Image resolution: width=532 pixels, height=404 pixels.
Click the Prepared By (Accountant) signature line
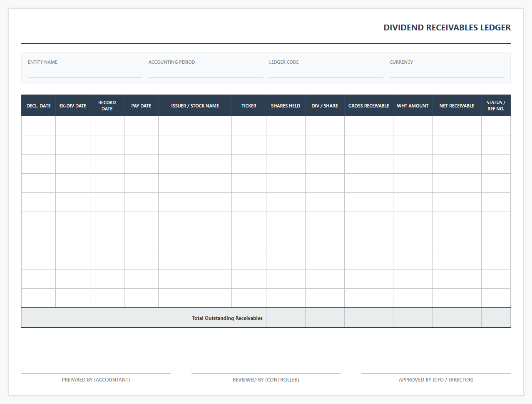[x=96, y=374]
